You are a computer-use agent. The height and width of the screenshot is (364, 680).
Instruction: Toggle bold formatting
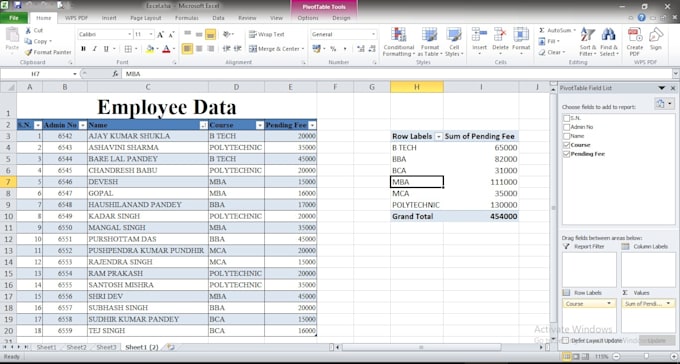click(x=83, y=49)
